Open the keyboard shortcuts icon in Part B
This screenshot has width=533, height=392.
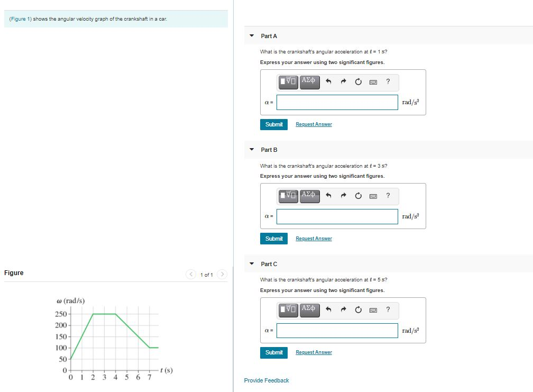373,196
